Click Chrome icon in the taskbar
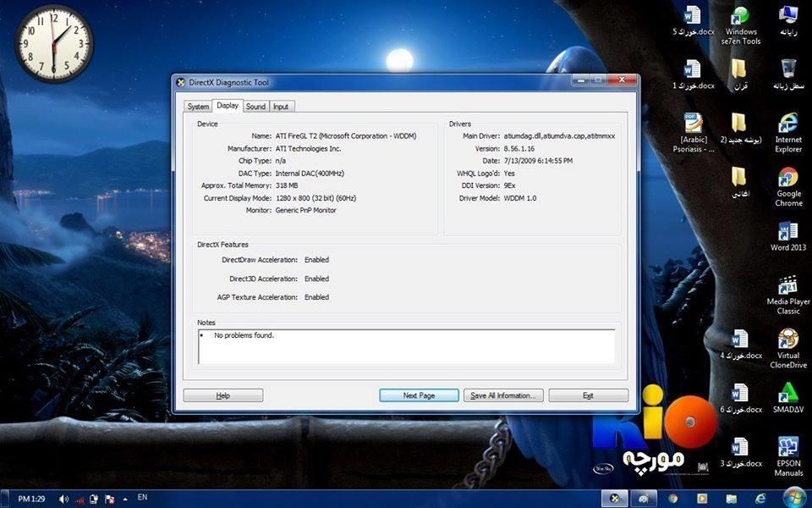Viewport: 812px width, 508px height. (x=672, y=499)
